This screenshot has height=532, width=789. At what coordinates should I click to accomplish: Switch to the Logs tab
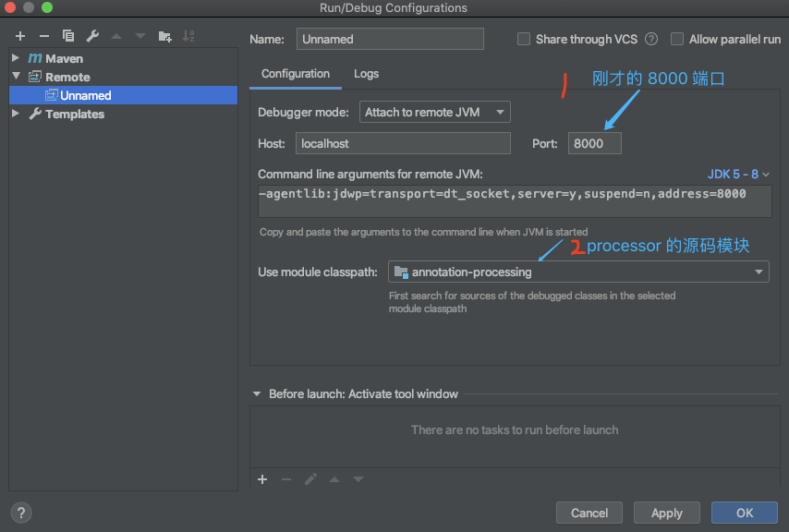(x=366, y=74)
